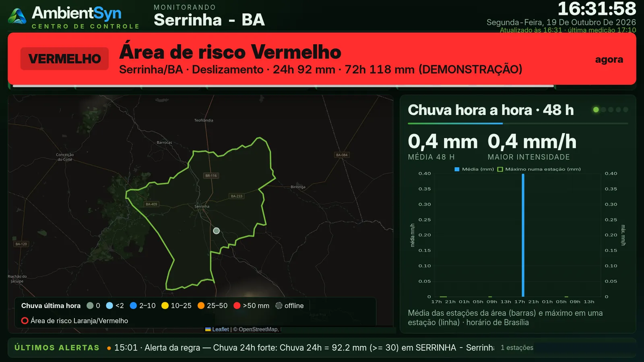Click the orange '25–50' legend dot
The image size is (644, 362).
pyautogui.click(x=201, y=306)
